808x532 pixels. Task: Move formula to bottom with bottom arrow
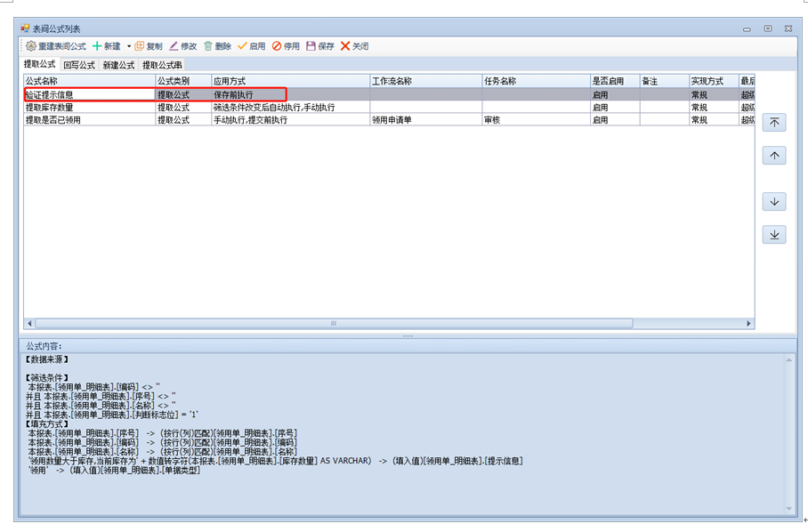[x=774, y=235]
